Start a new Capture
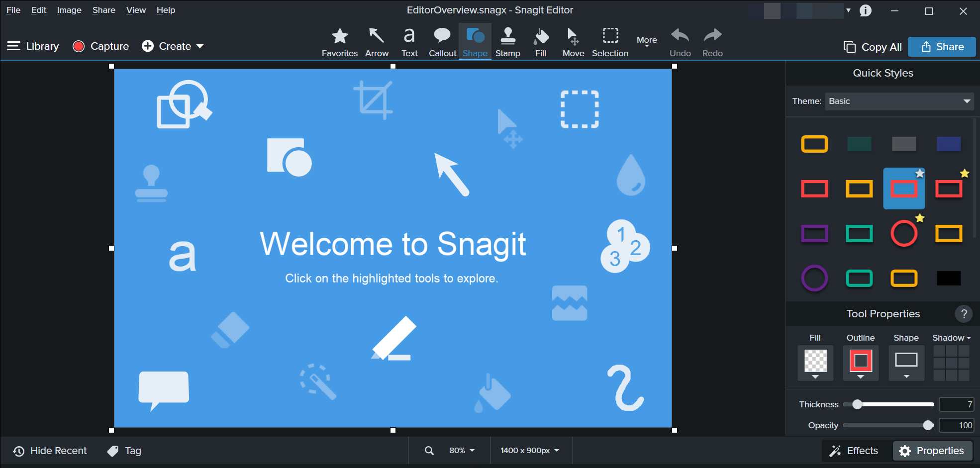 point(100,46)
